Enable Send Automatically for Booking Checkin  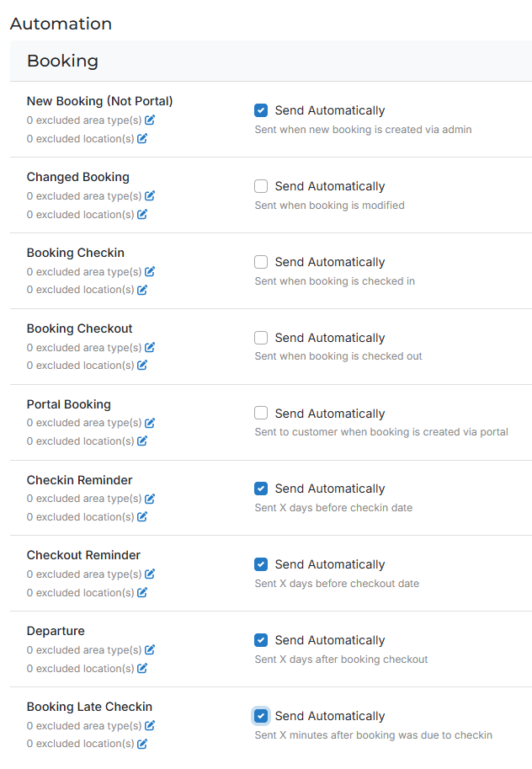click(261, 262)
